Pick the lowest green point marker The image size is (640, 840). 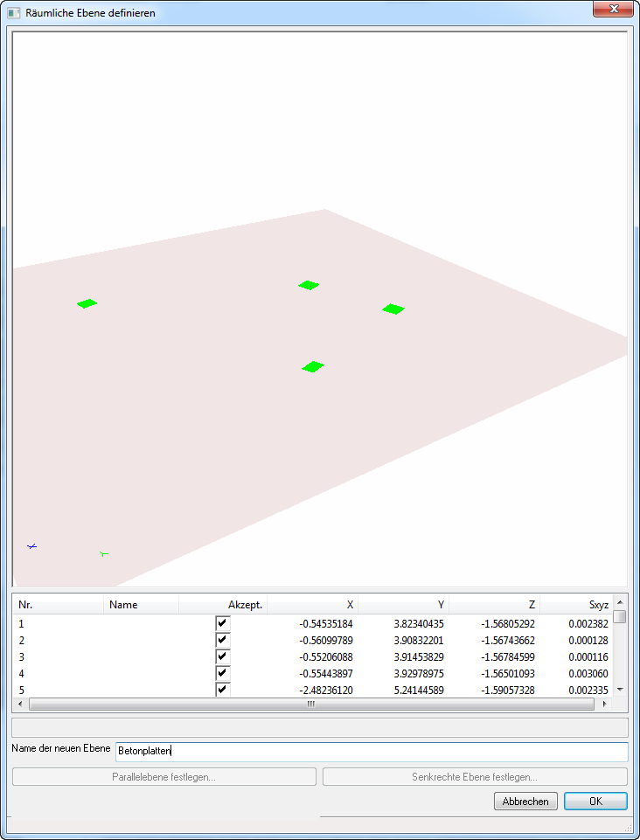(x=313, y=366)
